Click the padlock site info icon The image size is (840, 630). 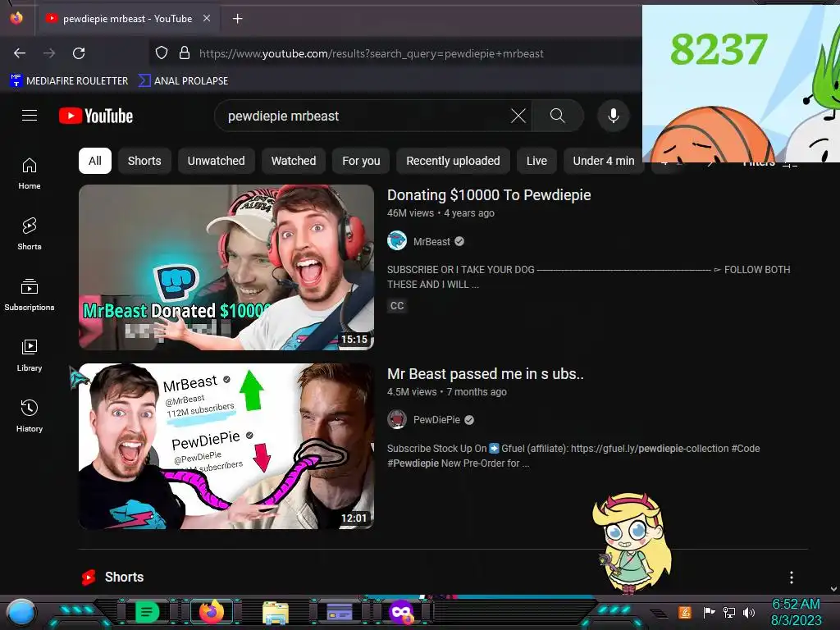pos(185,52)
